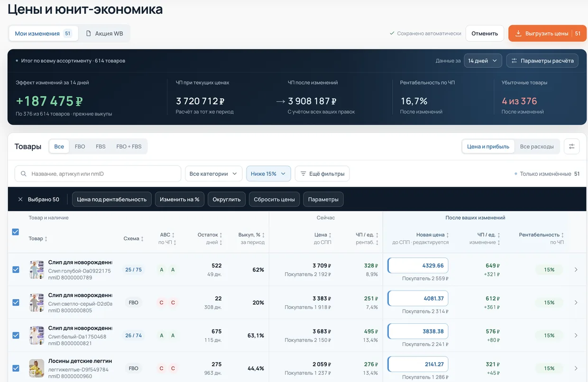
Task: Sort by Выкуп, % column arrows
Action: pyautogui.click(x=264, y=235)
